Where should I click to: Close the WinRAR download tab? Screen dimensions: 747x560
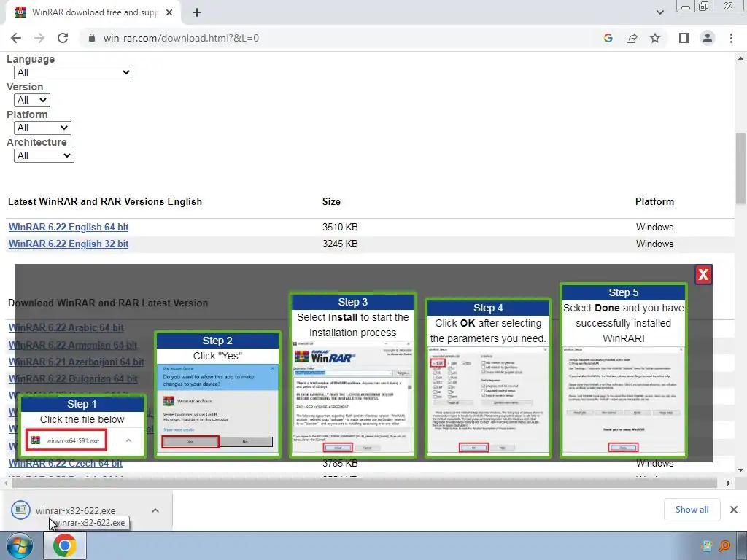(169, 13)
